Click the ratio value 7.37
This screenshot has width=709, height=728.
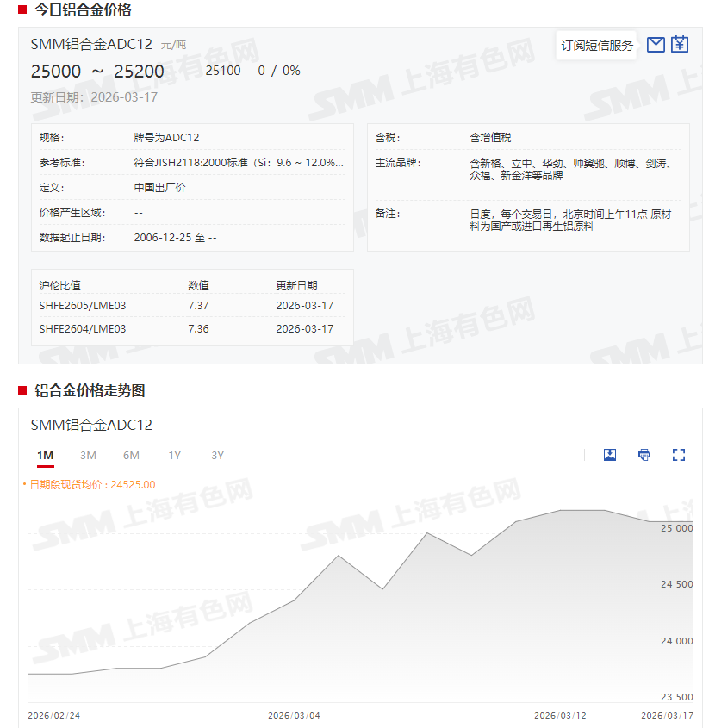point(198,306)
